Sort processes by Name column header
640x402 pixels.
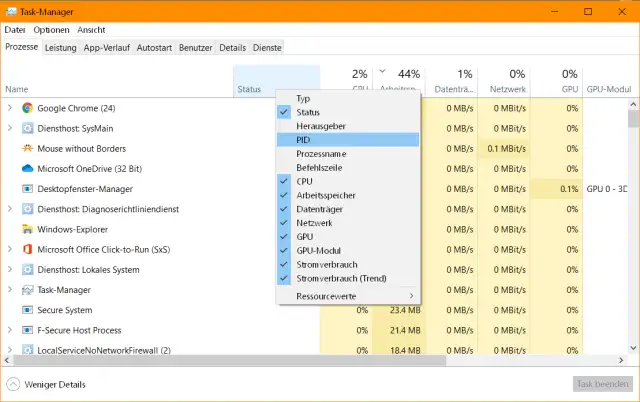[x=16, y=89]
